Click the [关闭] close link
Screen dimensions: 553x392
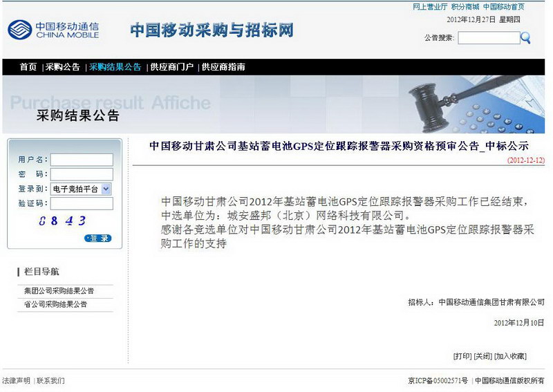pyautogui.click(x=482, y=356)
